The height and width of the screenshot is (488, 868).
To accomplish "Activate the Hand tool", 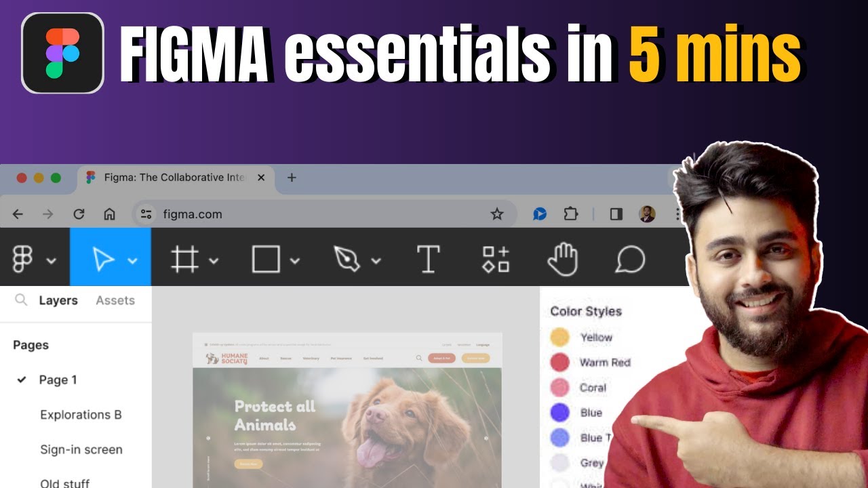I will pos(562,259).
